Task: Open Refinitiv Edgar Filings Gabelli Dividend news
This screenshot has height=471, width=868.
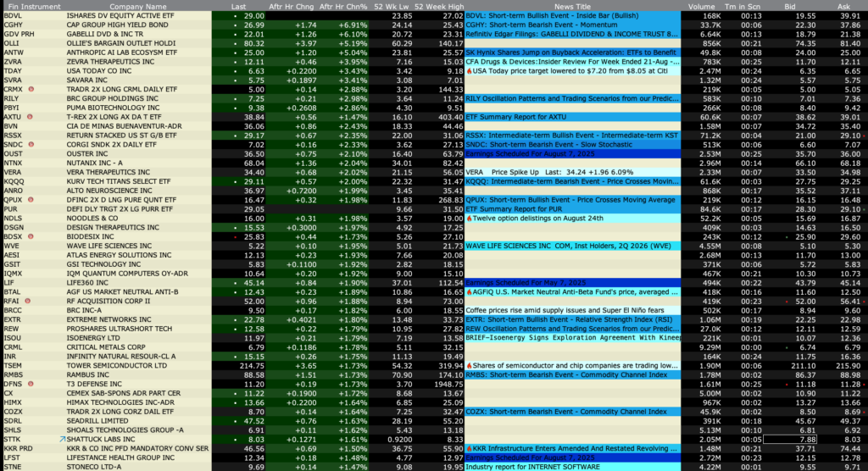Action: [572, 34]
